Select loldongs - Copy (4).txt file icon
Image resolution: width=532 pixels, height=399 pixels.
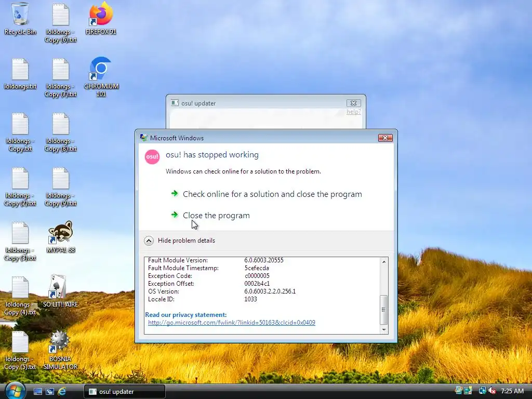[x=20, y=296]
